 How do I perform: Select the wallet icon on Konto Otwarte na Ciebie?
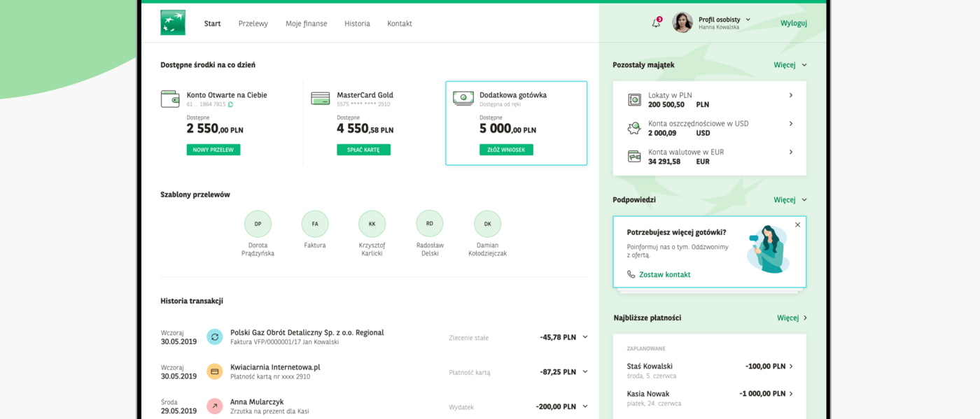(x=170, y=99)
